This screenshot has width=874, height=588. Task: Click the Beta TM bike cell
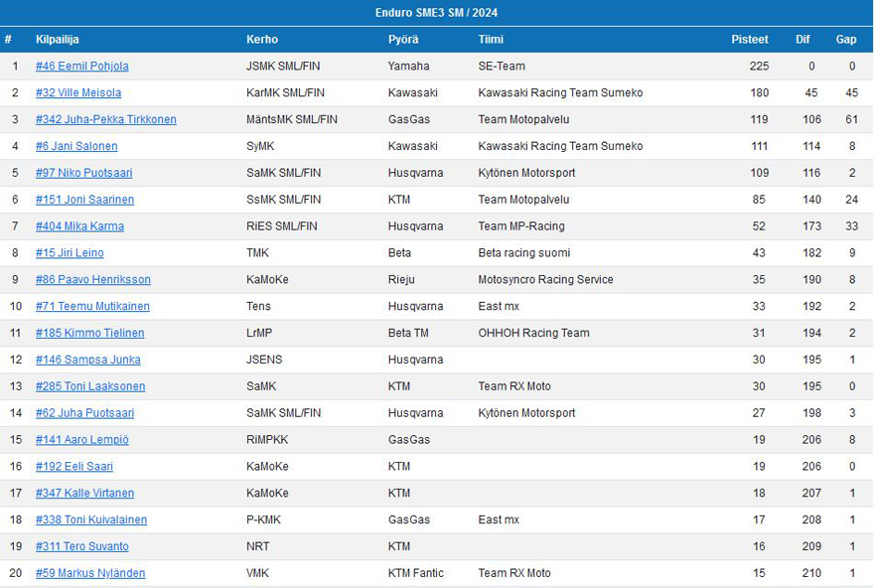[x=408, y=333]
